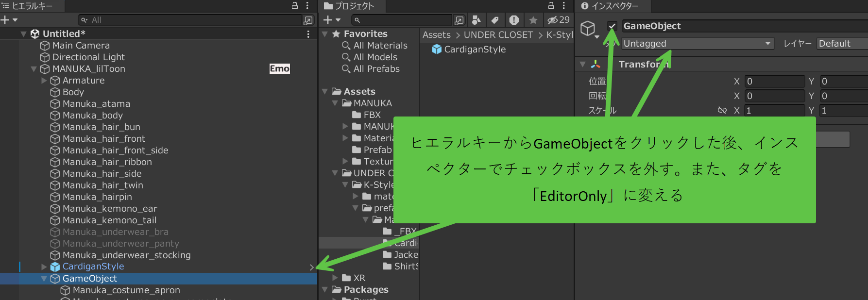Click the Project search field
Viewport: 868px width, 300px height.
pyautogui.click(x=402, y=20)
